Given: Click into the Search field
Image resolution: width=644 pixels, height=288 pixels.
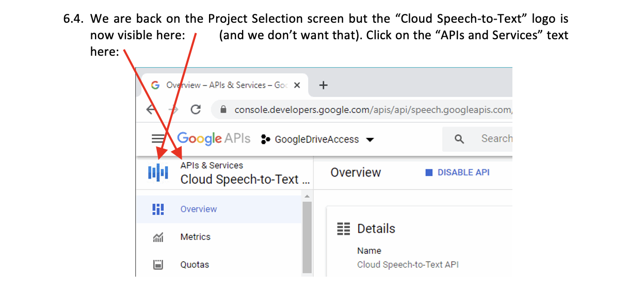Looking at the screenshot, I should coord(495,138).
